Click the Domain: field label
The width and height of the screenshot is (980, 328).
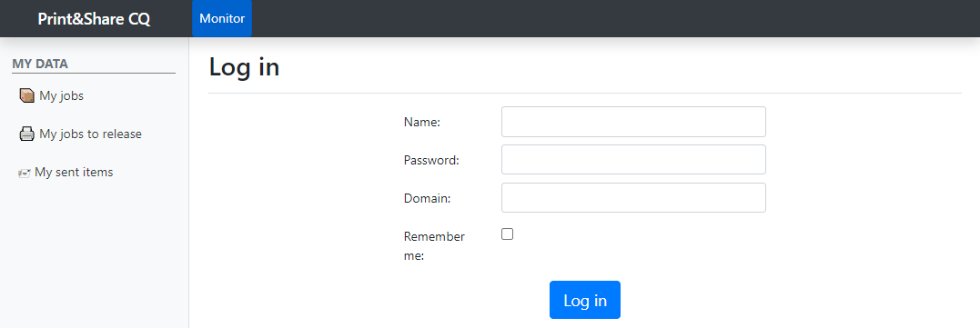[x=428, y=198]
